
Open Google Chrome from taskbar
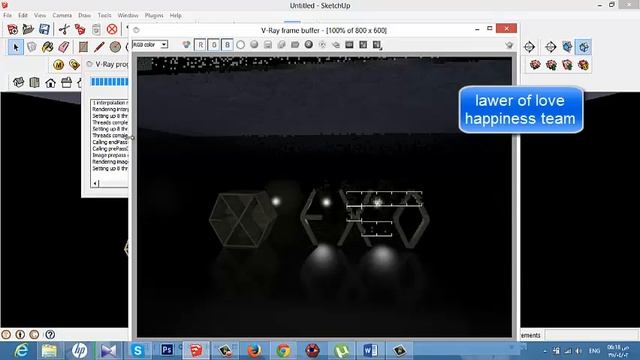point(283,350)
